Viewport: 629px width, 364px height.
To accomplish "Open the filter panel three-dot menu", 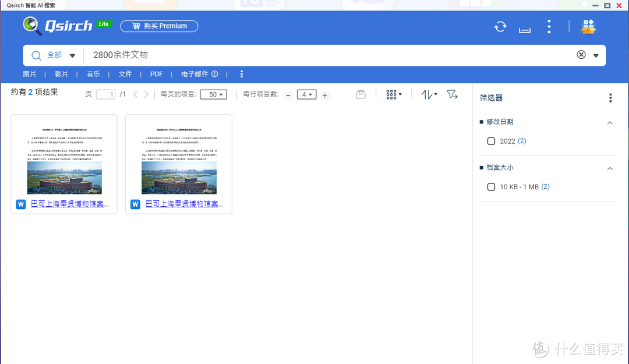I will pyautogui.click(x=610, y=97).
